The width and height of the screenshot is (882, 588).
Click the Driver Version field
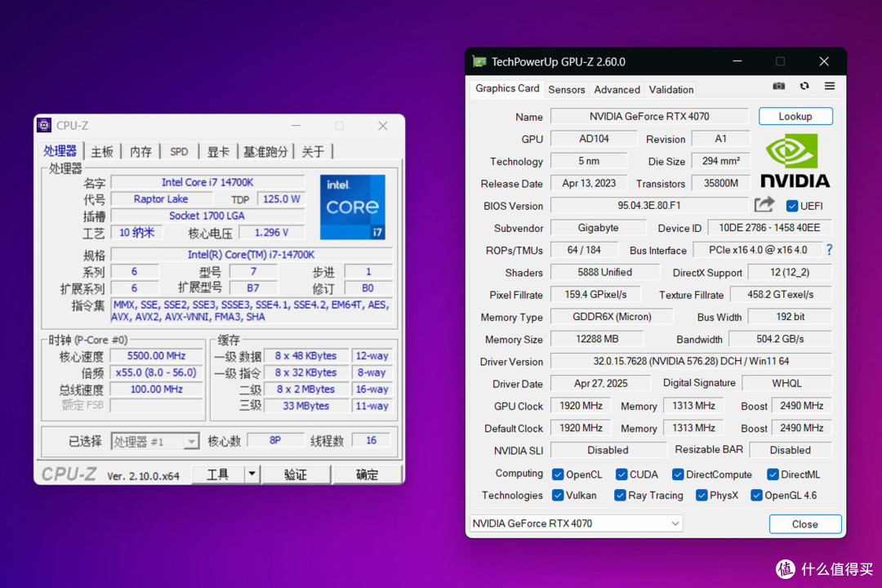691,361
